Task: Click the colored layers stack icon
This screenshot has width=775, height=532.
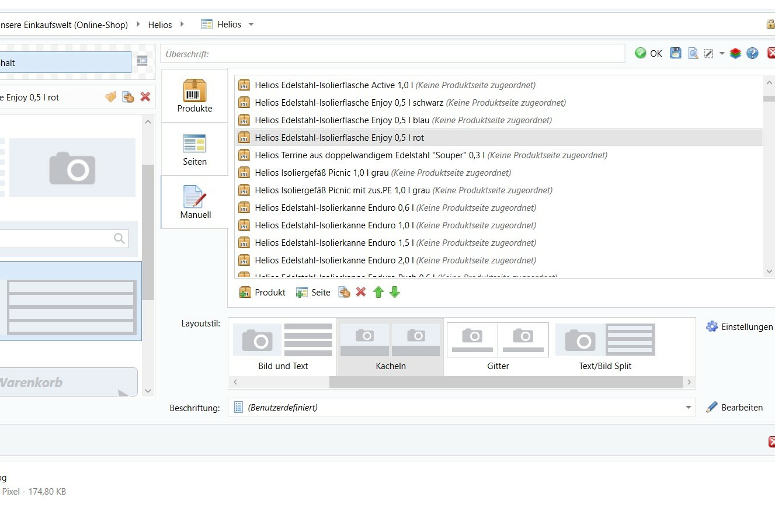Action: point(735,53)
